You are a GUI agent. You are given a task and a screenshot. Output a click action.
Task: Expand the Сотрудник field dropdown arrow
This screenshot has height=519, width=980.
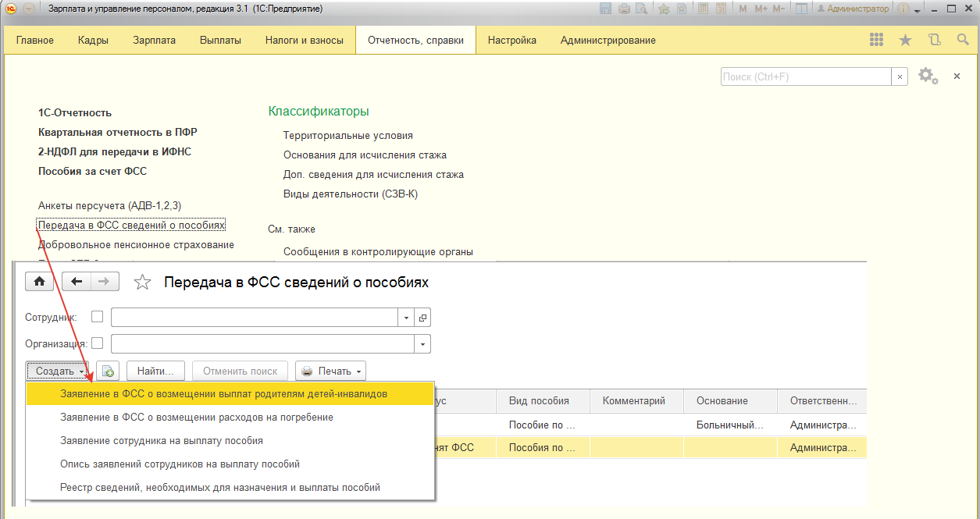[x=406, y=318]
